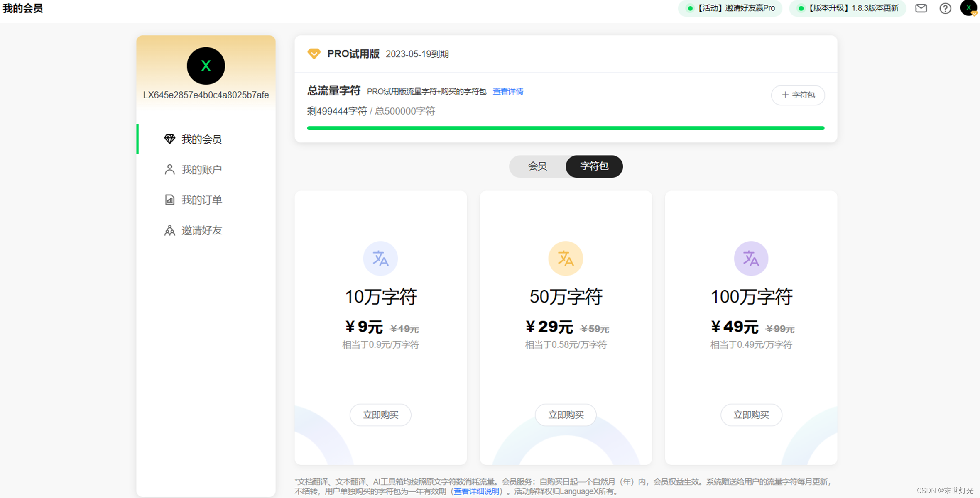The image size is (980, 498).
Task: Buy the 10万字符 pack with 立即购买
Action: 380,415
